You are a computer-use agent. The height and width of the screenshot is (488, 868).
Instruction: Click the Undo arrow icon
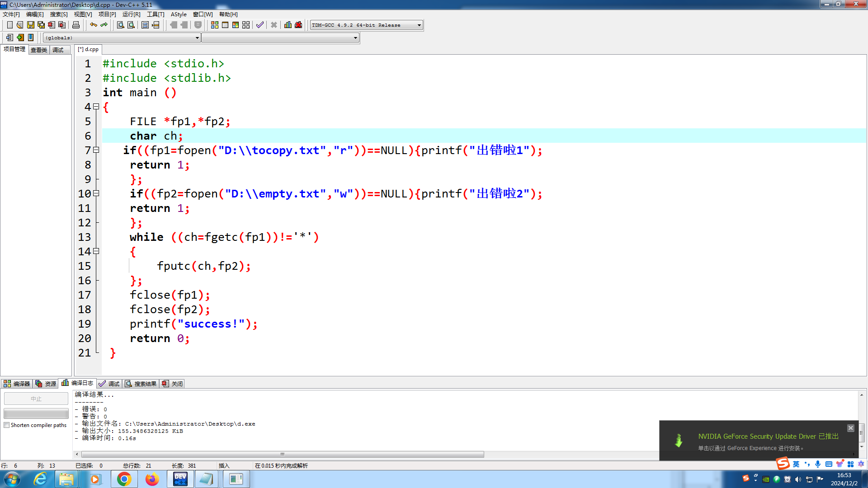(93, 25)
